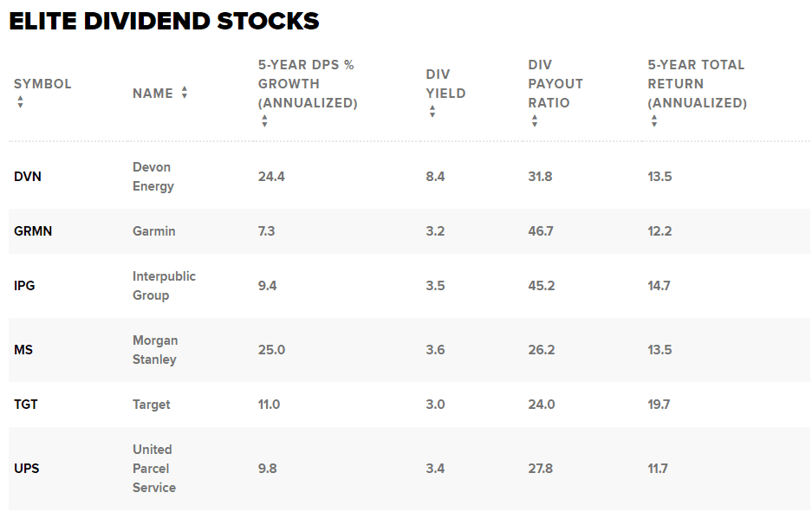This screenshot has width=812, height=512.
Task: Click the Morgan Stanley company name
Action: [x=154, y=350]
